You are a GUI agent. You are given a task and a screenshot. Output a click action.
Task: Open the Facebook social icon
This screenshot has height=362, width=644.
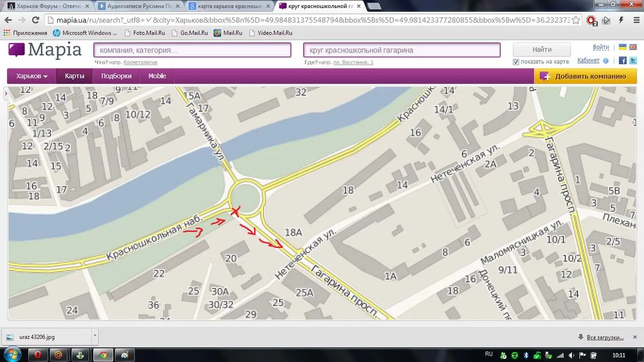[x=623, y=61]
